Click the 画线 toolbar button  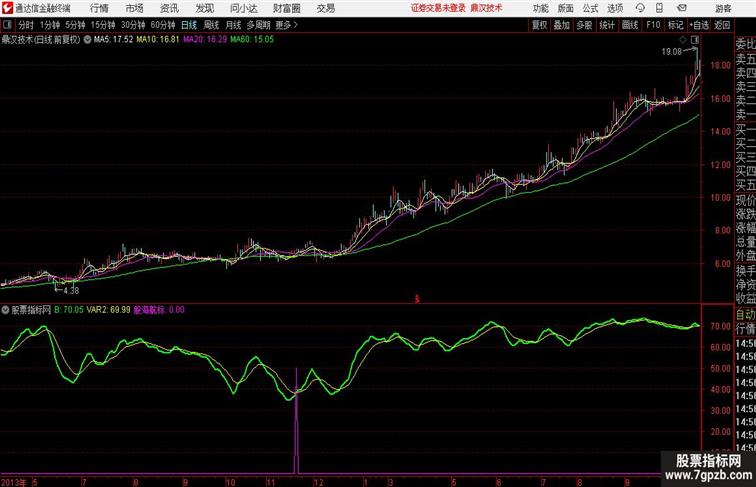629,25
